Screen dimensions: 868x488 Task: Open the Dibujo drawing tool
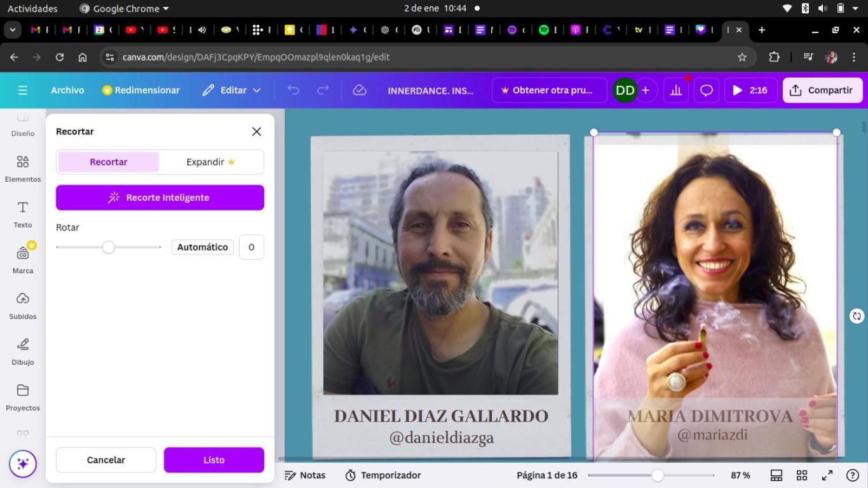tap(23, 351)
